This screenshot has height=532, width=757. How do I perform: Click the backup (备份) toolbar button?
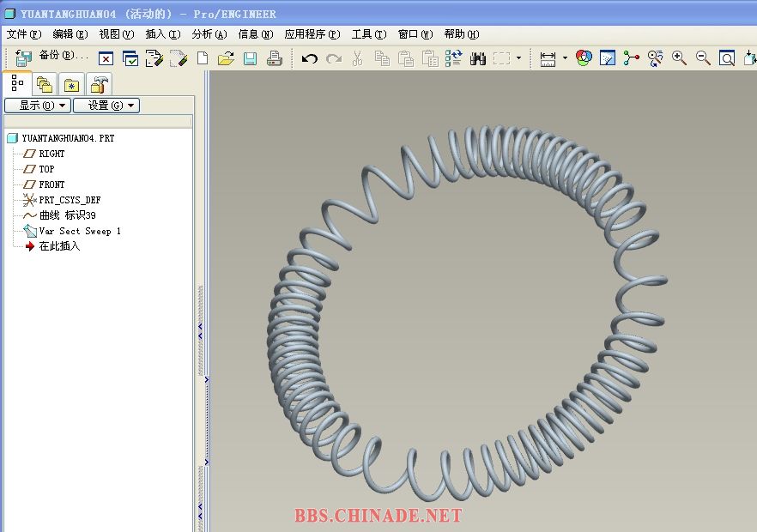coord(51,57)
